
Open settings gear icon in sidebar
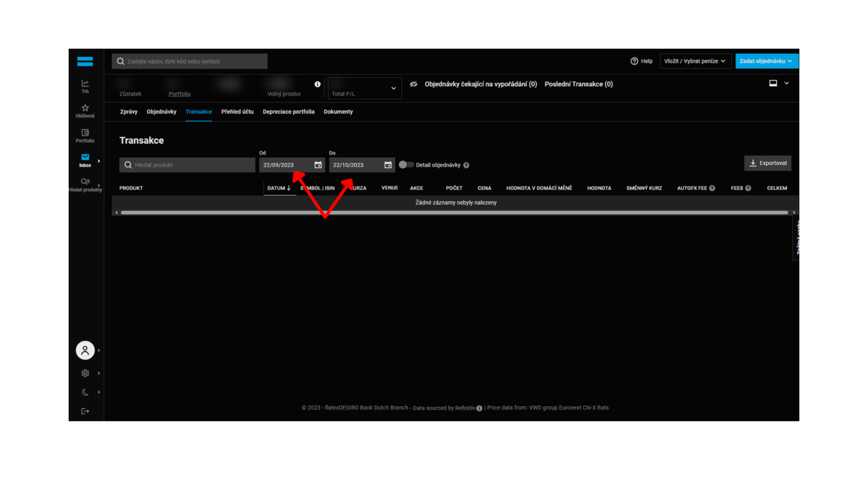pyautogui.click(x=85, y=373)
